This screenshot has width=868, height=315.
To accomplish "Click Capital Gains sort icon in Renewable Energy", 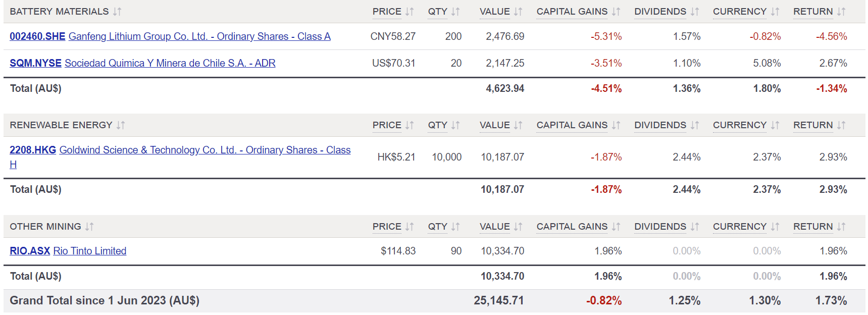I will 616,125.
